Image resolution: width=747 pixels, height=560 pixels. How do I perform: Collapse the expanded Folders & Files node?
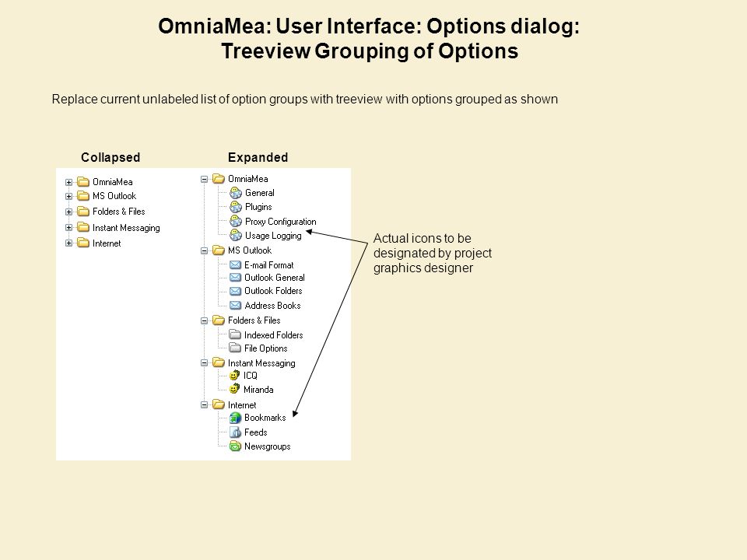[x=205, y=320]
